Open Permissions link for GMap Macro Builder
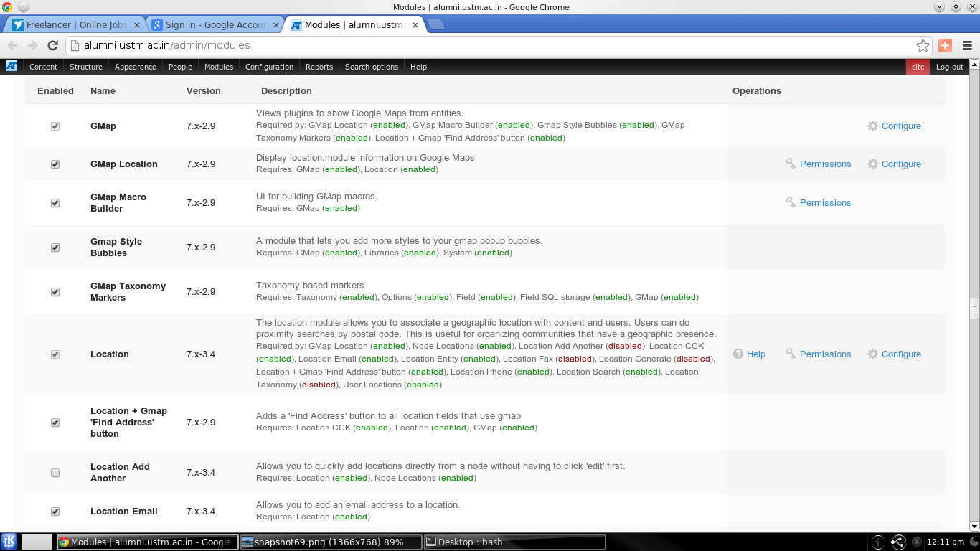Image resolution: width=980 pixels, height=551 pixels. (825, 203)
